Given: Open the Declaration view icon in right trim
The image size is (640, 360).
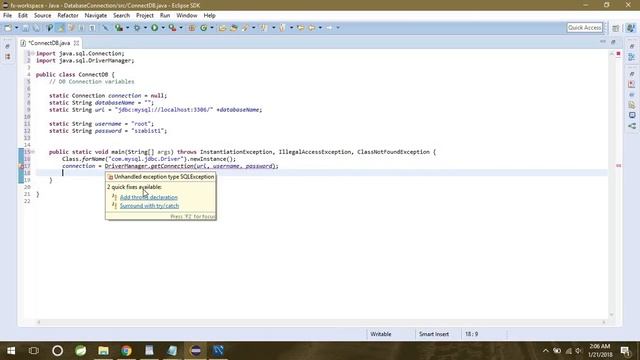Looking at the screenshot, I should click(x=632, y=105).
